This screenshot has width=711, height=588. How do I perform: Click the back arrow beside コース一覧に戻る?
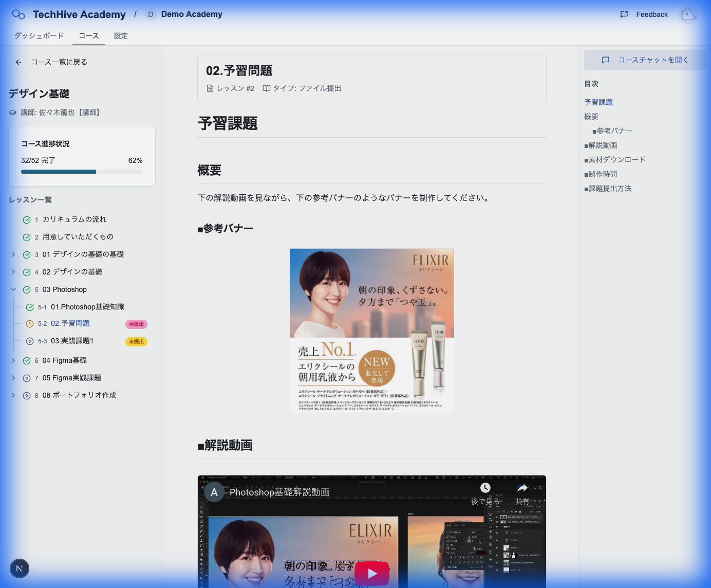(x=18, y=62)
